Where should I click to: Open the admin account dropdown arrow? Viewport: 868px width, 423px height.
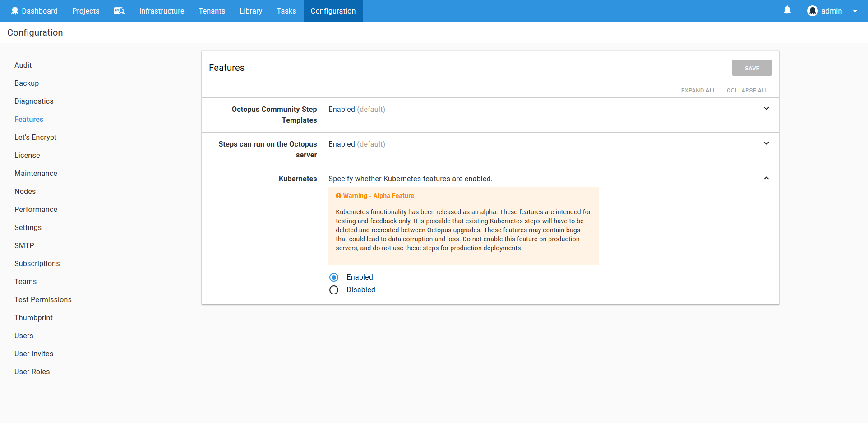(x=855, y=11)
